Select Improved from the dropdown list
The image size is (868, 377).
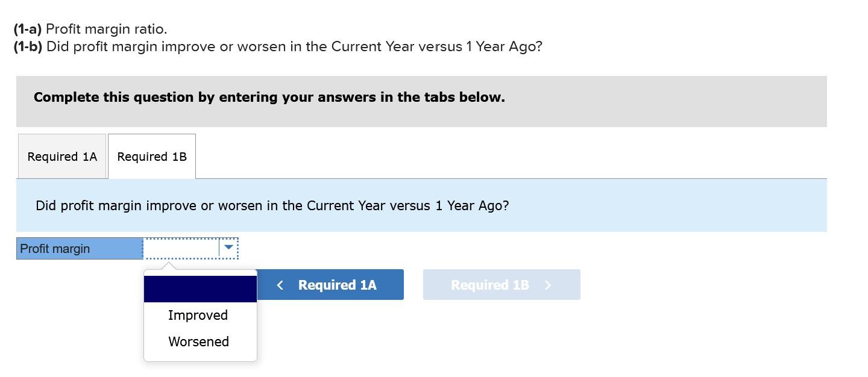(x=198, y=314)
